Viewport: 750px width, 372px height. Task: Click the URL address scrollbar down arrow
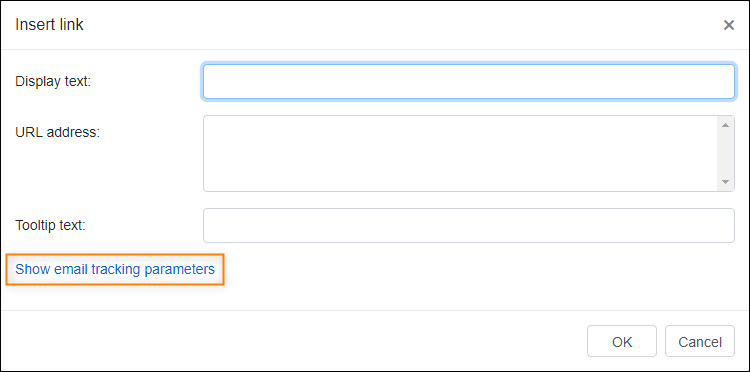tap(725, 182)
